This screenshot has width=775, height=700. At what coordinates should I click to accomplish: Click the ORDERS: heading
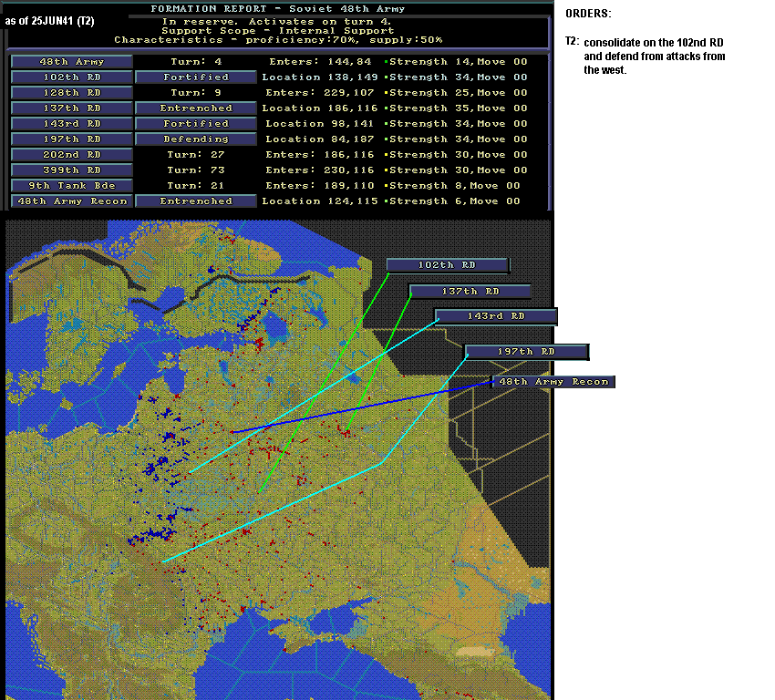(588, 14)
